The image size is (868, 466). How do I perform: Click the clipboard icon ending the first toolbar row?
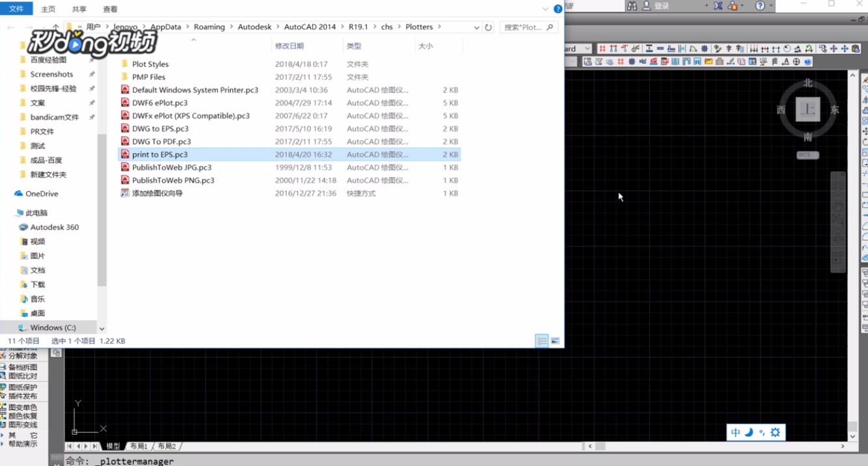[x=856, y=49]
